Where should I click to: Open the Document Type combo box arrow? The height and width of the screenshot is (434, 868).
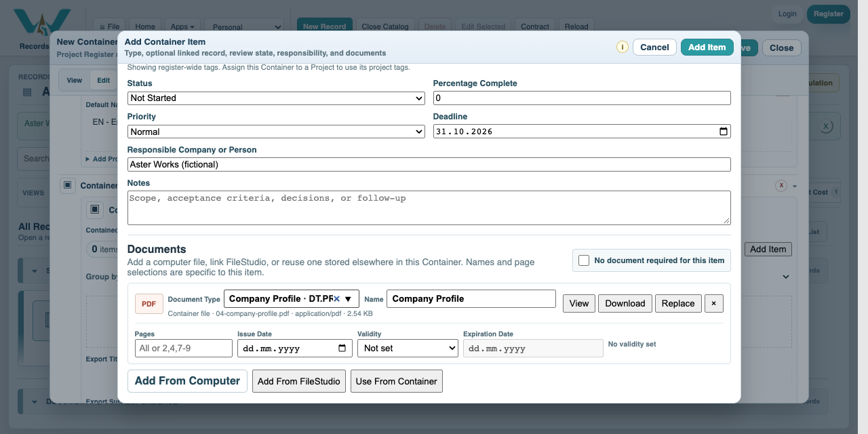[x=348, y=299]
